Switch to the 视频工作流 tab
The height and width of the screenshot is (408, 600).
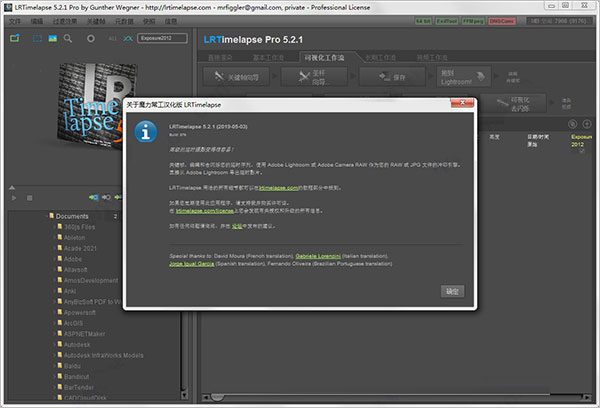[432, 57]
